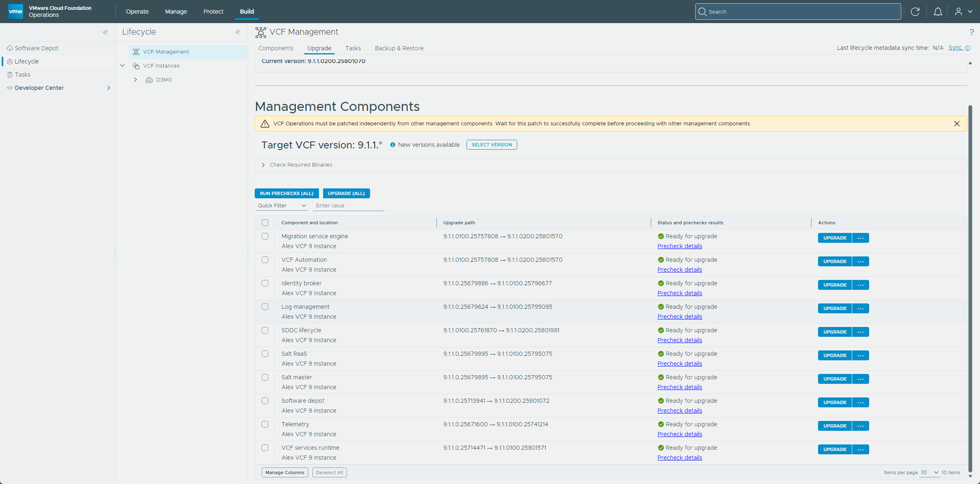Click the Select Version button
The width and height of the screenshot is (980, 484).
tap(492, 145)
